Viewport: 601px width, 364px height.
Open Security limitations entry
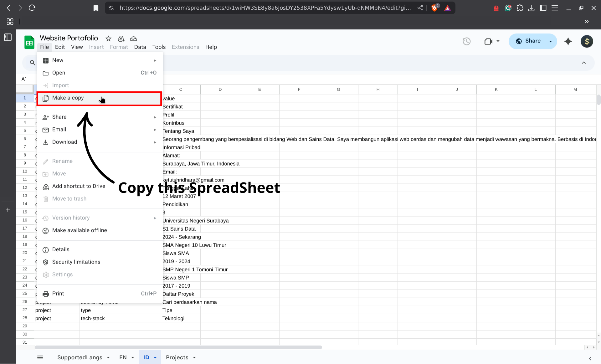(100, 262)
